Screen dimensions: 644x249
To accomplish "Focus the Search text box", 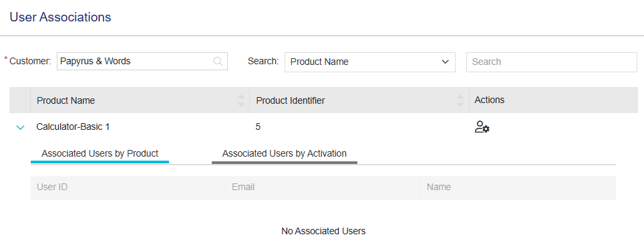I will click(x=552, y=62).
